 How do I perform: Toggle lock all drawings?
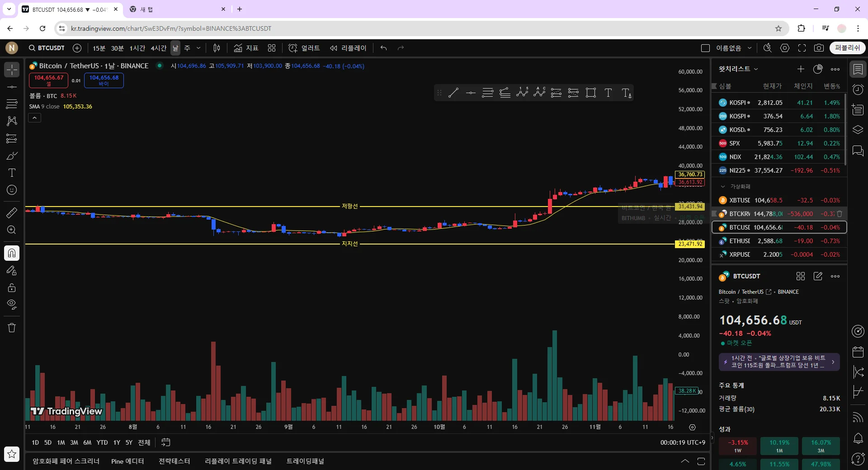pos(12,287)
